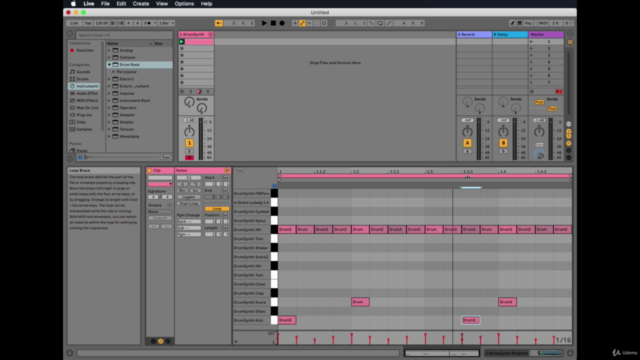Open the View menu
The image size is (640, 360).
click(162, 4)
